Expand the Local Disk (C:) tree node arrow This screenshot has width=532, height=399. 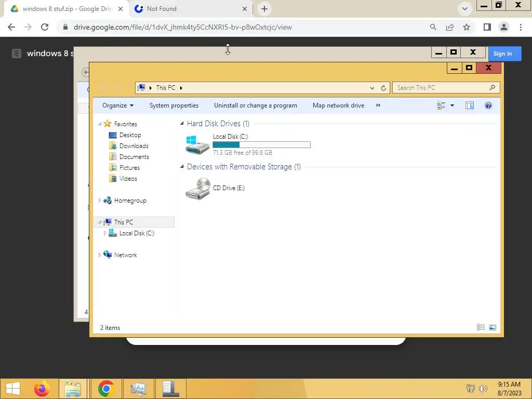pos(105,233)
